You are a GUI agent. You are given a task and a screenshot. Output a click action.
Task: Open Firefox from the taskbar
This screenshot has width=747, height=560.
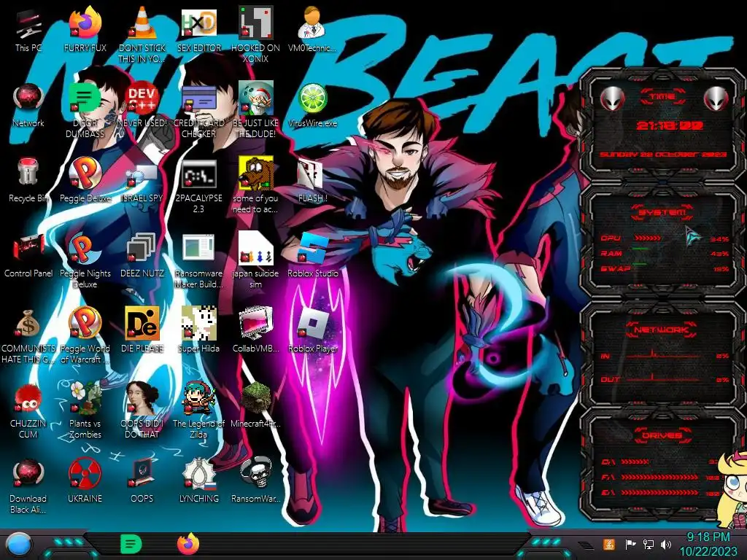point(188,544)
